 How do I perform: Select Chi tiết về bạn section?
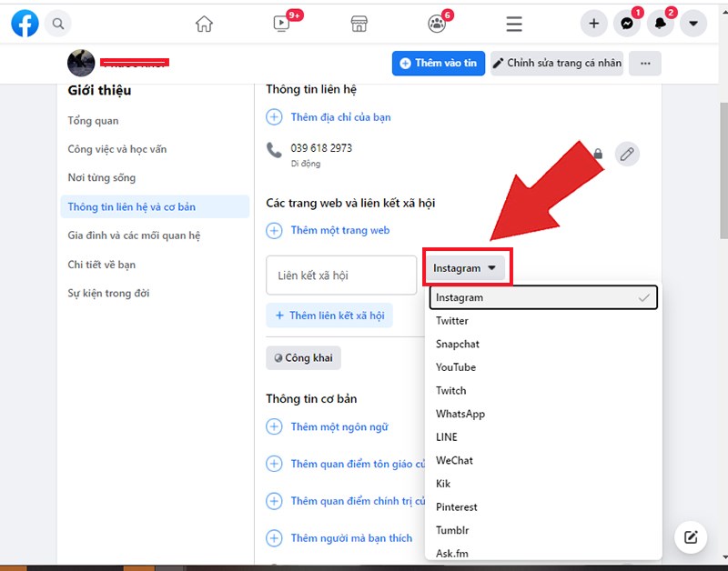102,265
